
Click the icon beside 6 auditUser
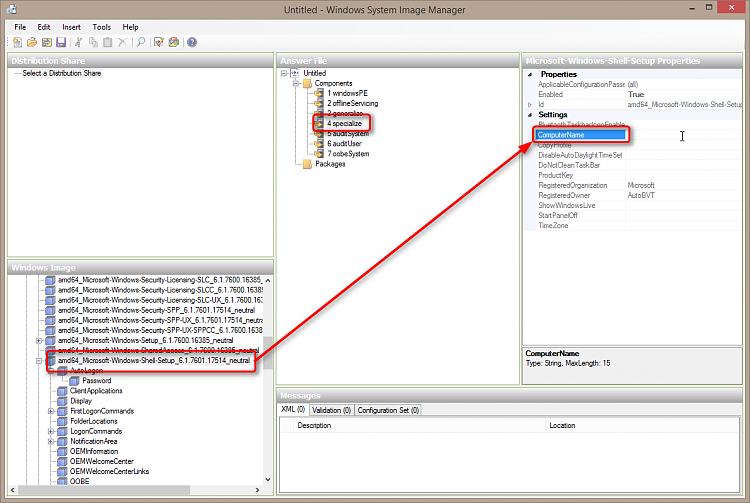click(319, 143)
